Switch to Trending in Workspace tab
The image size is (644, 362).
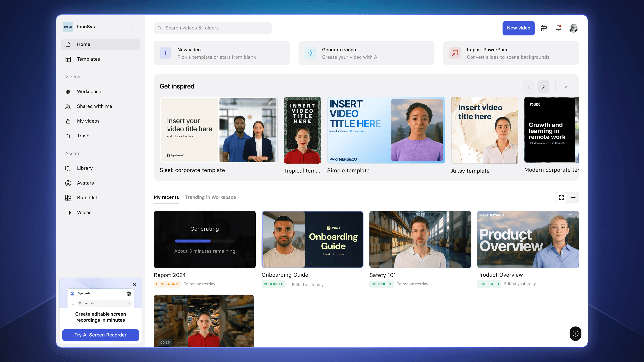pos(210,197)
